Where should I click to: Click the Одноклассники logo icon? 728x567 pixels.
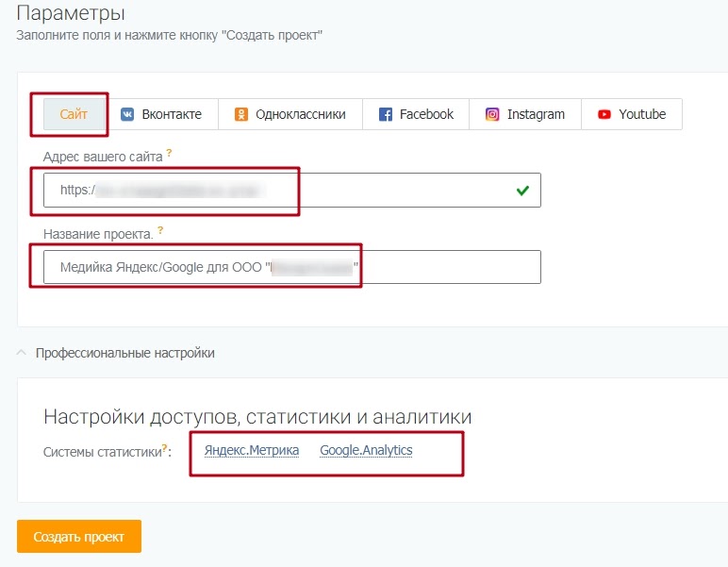240,114
